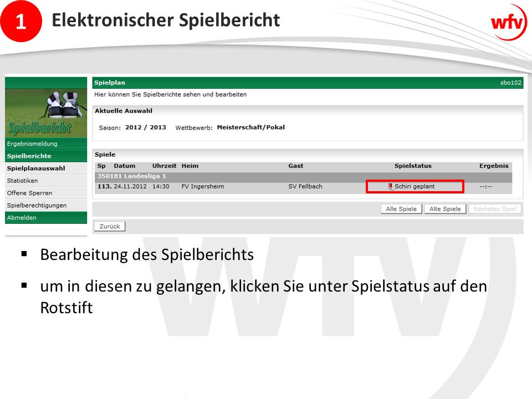This screenshot has width=532, height=399.
Task: Click the Schiri geplant status text
Action: (x=415, y=186)
